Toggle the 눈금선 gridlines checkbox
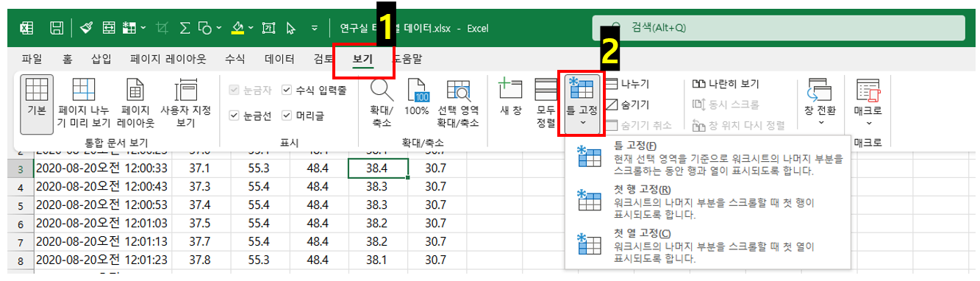Viewport: 980px width, 281px height. coord(250,115)
